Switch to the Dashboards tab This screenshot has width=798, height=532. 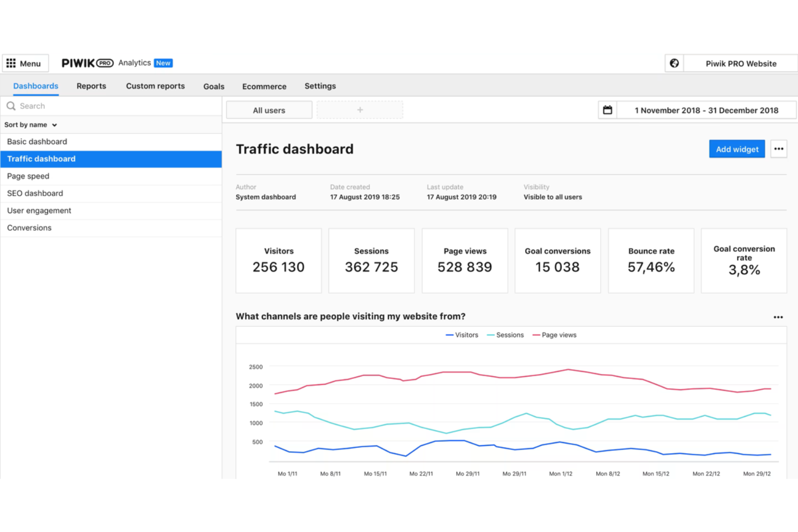pyautogui.click(x=36, y=86)
